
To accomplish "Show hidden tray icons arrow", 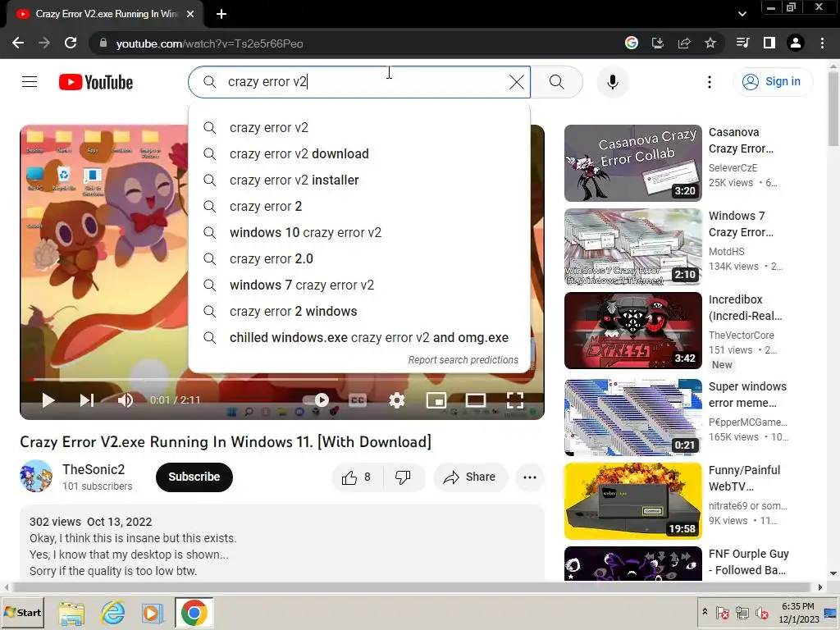I will coord(705,612).
